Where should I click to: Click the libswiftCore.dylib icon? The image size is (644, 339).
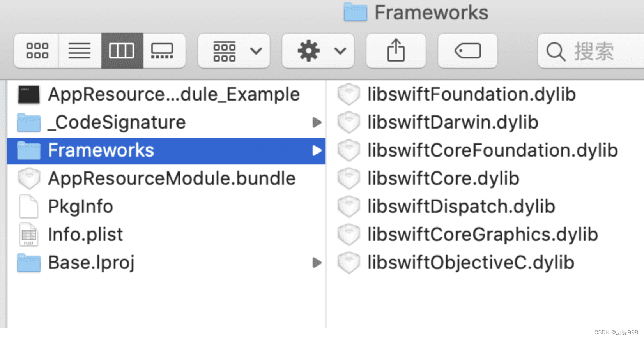pos(349,178)
